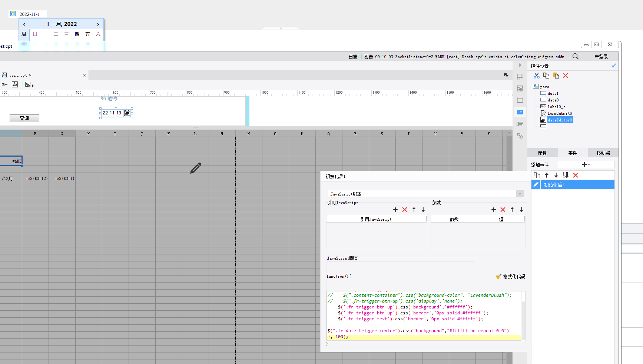This screenshot has height=364, width=643.
Task: Select cell containing =c3{E3=12}
Action: (36, 178)
